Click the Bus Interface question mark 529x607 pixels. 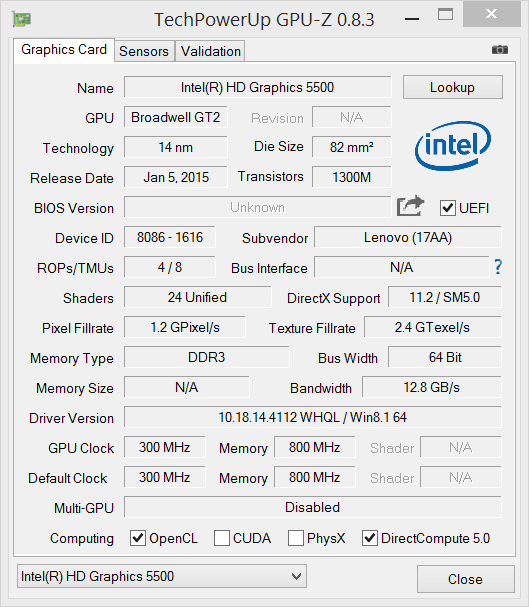pyautogui.click(x=498, y=267)
